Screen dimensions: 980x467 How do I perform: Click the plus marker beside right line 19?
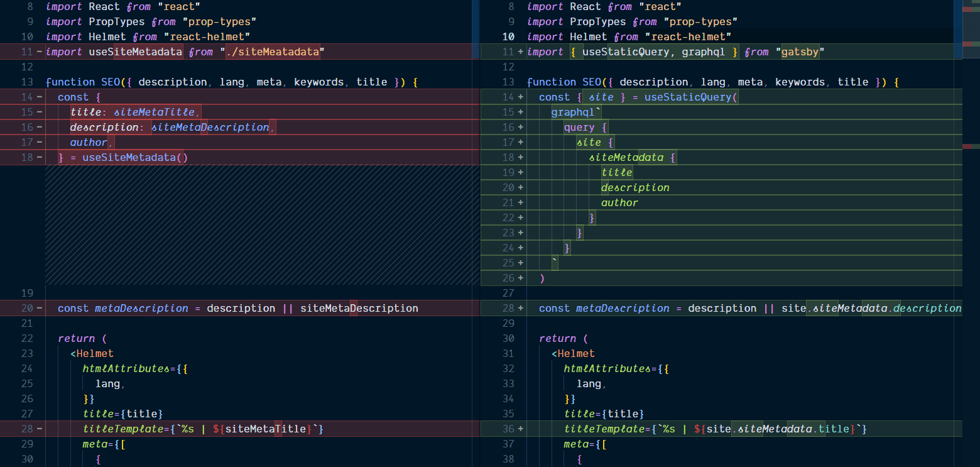click(521, 172)
